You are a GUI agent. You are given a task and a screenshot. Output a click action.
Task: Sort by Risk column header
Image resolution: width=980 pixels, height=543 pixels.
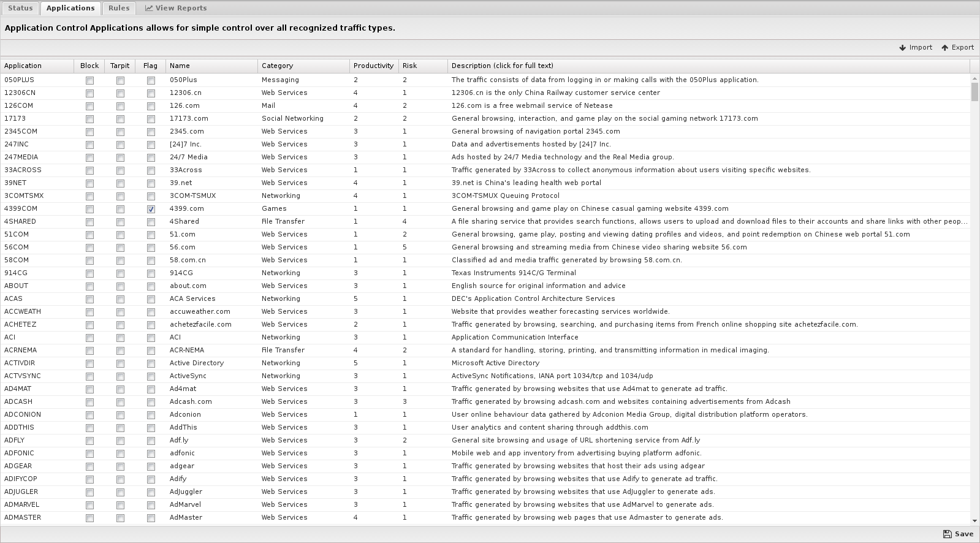pyautogui.click(x=423, y=66)
